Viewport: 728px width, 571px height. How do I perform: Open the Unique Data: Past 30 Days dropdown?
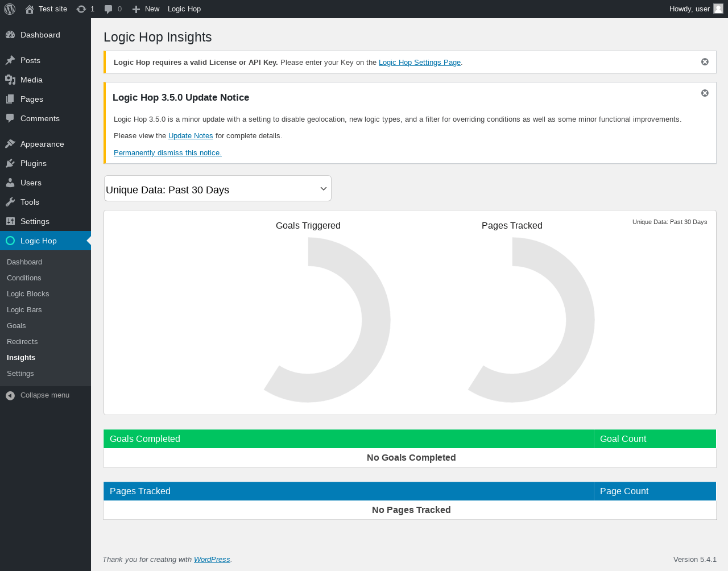(218, 188)
